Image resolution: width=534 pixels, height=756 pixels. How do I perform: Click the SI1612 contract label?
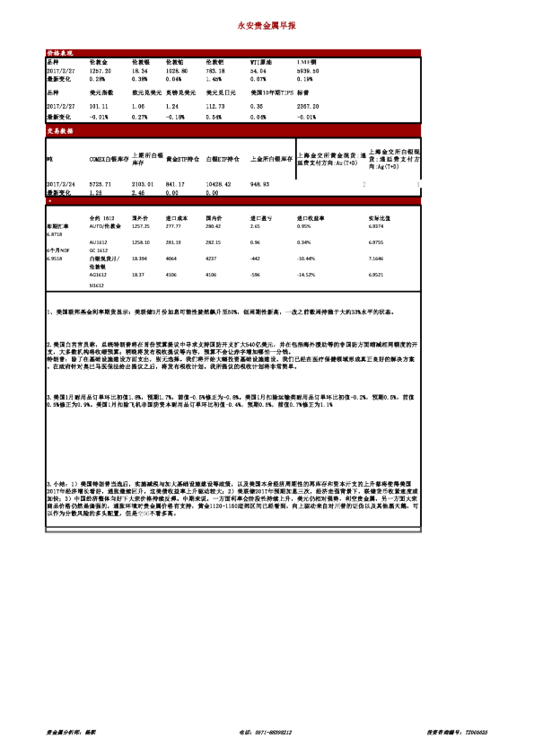pyautogui.click(x=97, y=286)
